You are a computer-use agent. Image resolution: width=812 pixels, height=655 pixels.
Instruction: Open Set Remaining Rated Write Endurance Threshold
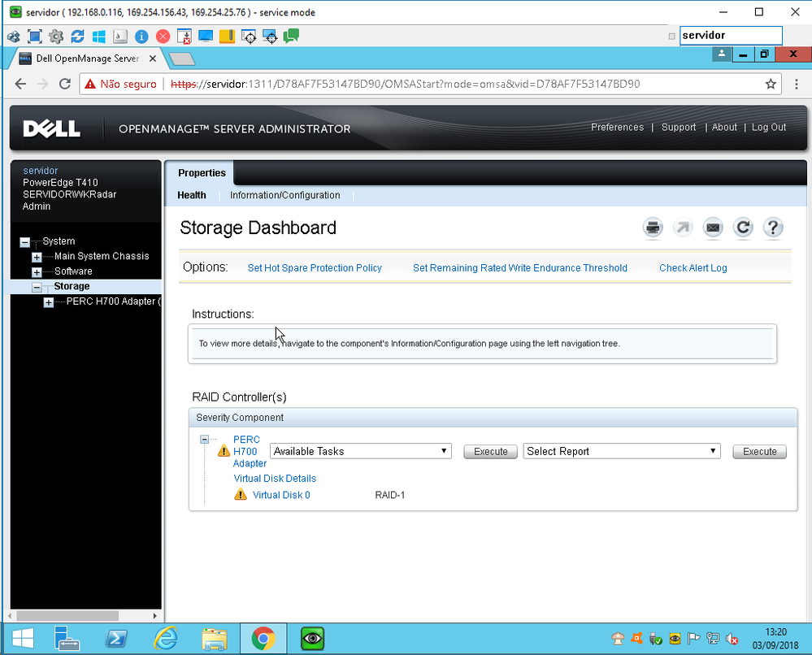(520, 267)
